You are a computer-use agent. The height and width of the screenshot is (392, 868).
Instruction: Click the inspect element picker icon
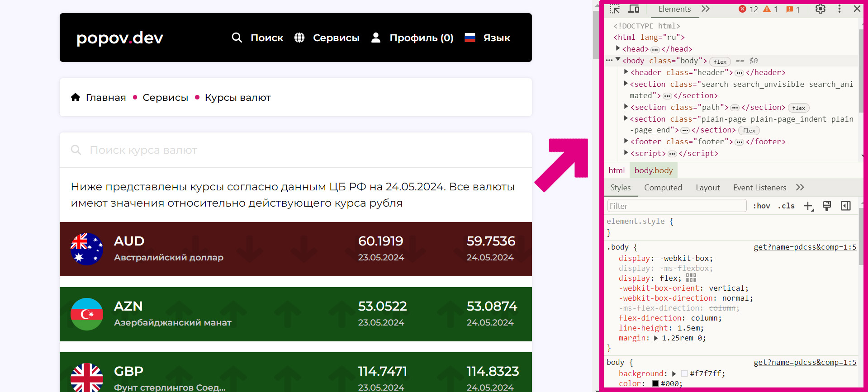615,9
